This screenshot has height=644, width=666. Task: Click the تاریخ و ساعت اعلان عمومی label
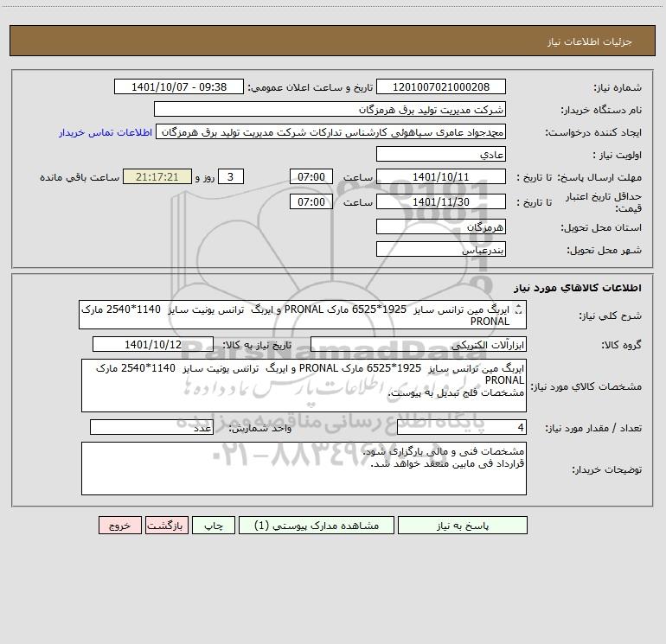pos(311,87)
